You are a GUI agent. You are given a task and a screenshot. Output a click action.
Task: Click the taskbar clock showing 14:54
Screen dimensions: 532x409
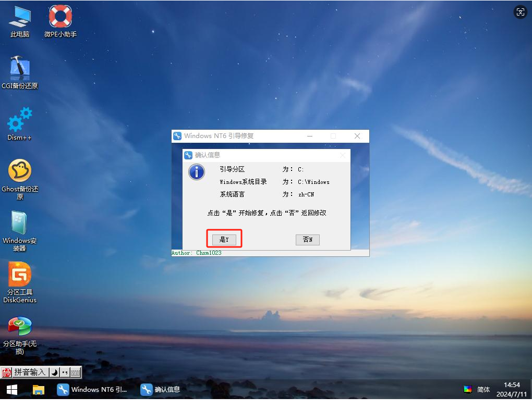pyautogui.click(x=512, y=390)
